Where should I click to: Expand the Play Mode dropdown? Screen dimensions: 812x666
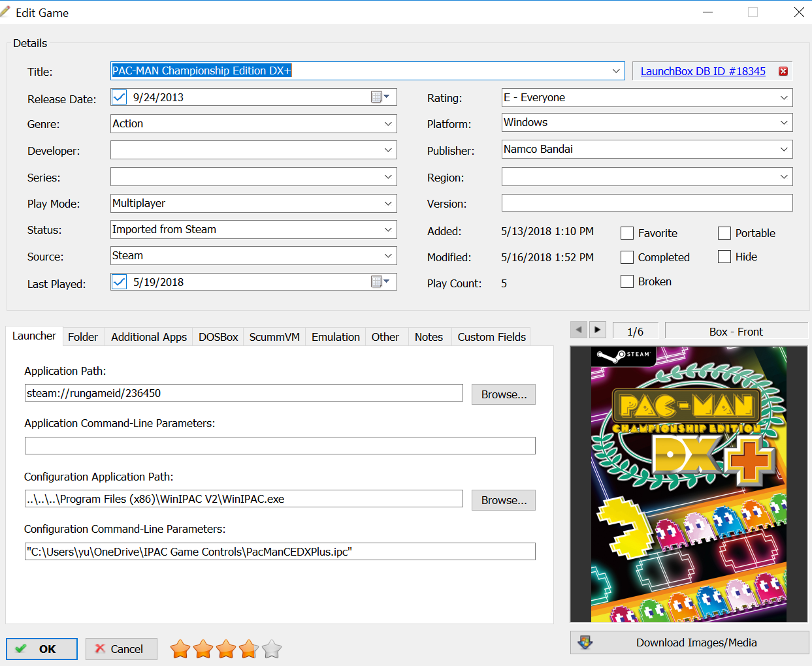pos(388,204)
